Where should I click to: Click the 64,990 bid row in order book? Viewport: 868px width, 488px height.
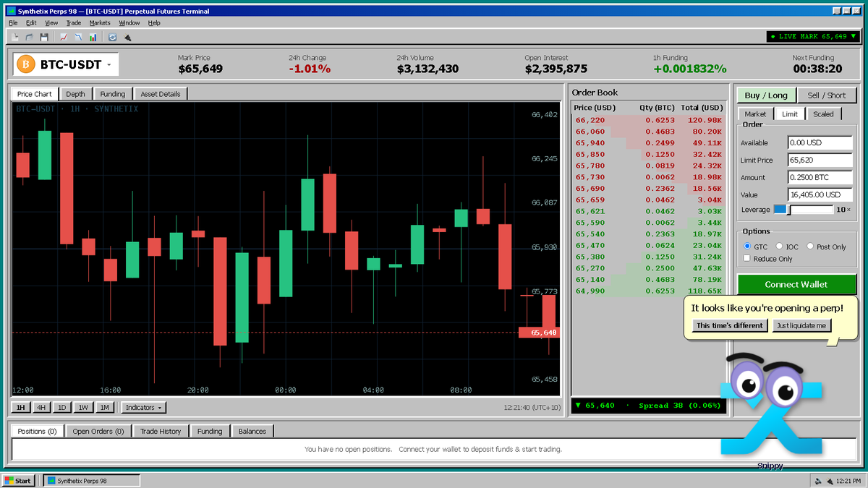(649, 291)
